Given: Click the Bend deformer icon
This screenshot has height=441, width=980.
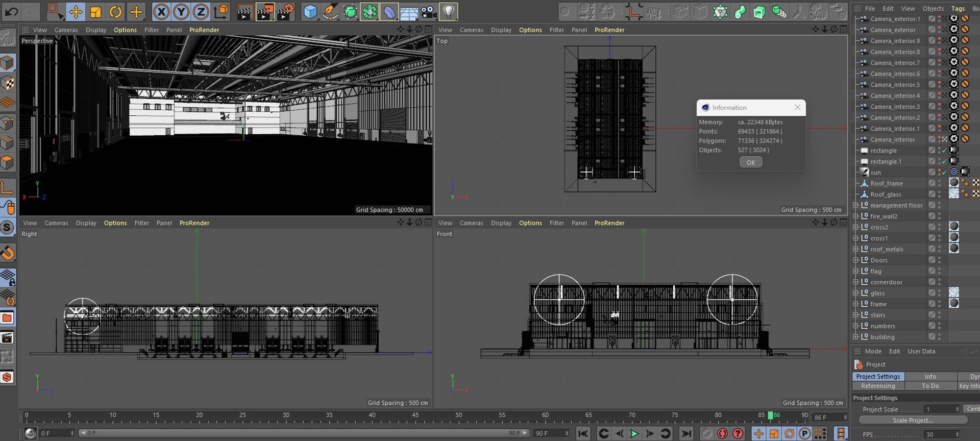Looking at the screenshot, I should click(389, 11).
